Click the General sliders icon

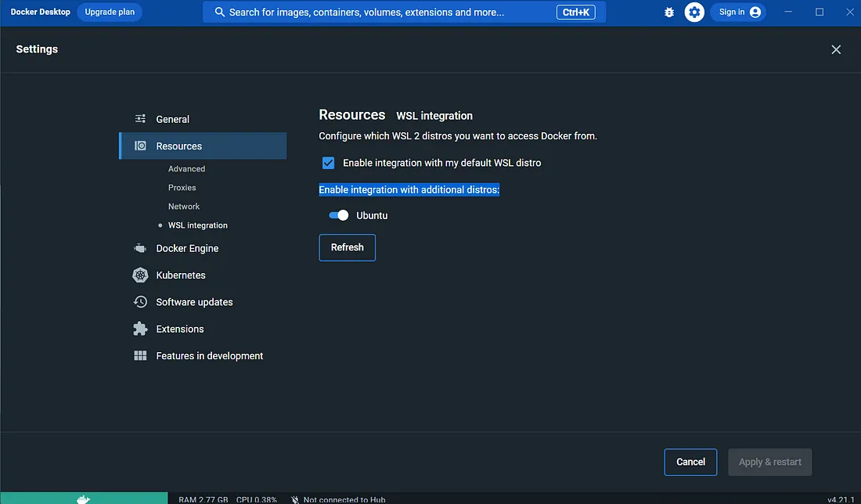coord(141,119)
